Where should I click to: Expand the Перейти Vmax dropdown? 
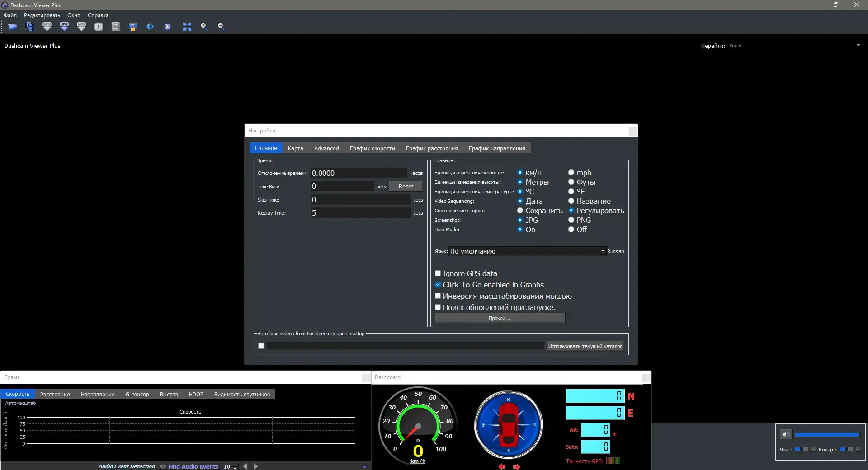[x=858, y=46]
